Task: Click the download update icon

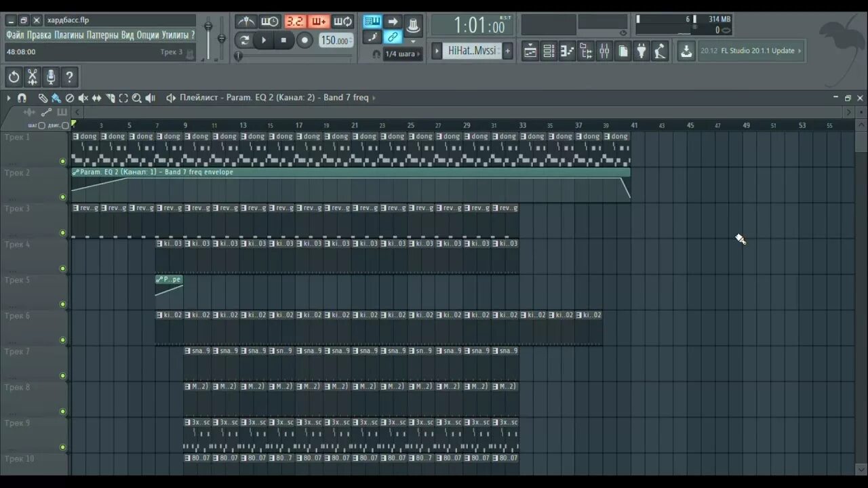Action: 686,51
